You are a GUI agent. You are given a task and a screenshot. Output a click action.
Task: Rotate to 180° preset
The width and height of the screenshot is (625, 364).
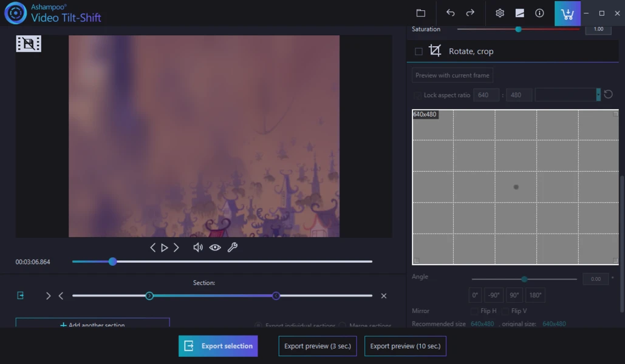[535, 295]
